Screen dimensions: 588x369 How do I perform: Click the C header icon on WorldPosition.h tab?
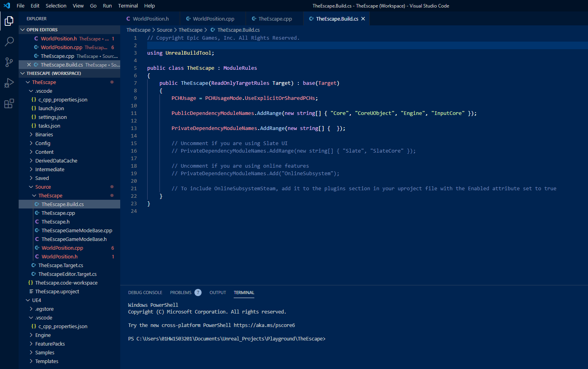coord(128,18)
